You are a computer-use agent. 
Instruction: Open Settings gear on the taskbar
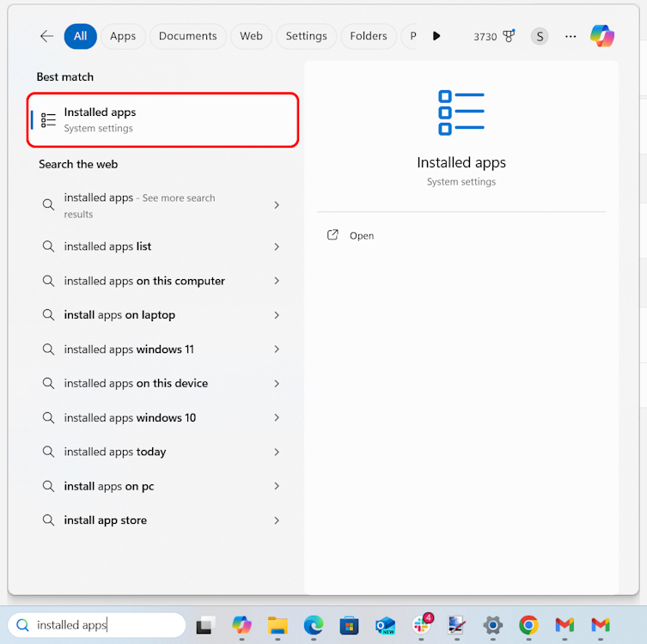click(x=492, y=625)
